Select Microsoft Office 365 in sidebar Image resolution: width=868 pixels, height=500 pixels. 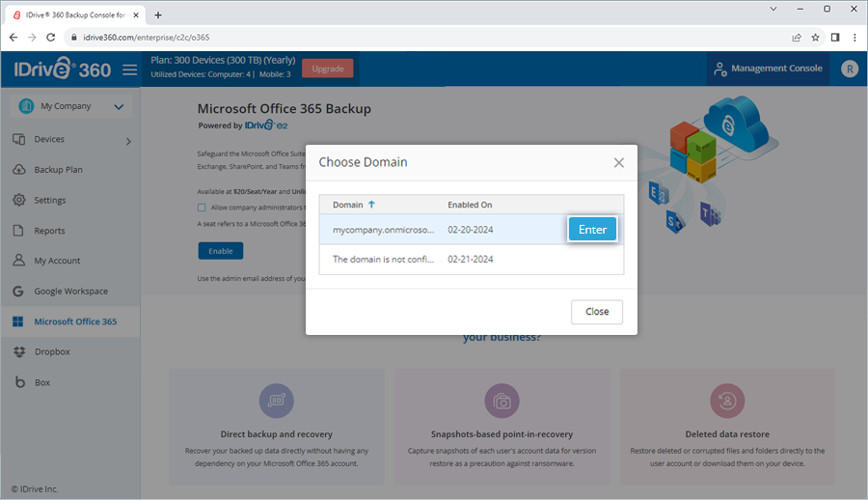click(x=75, y=322)
